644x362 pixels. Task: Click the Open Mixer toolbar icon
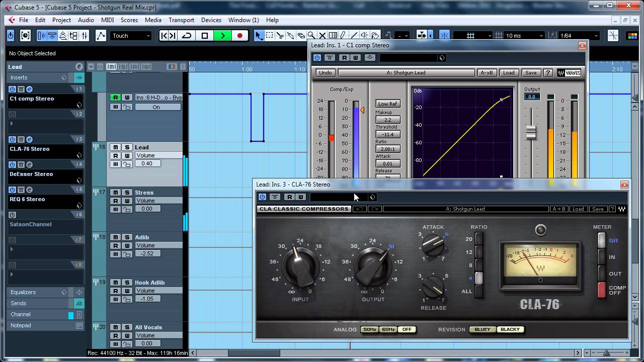85,36
